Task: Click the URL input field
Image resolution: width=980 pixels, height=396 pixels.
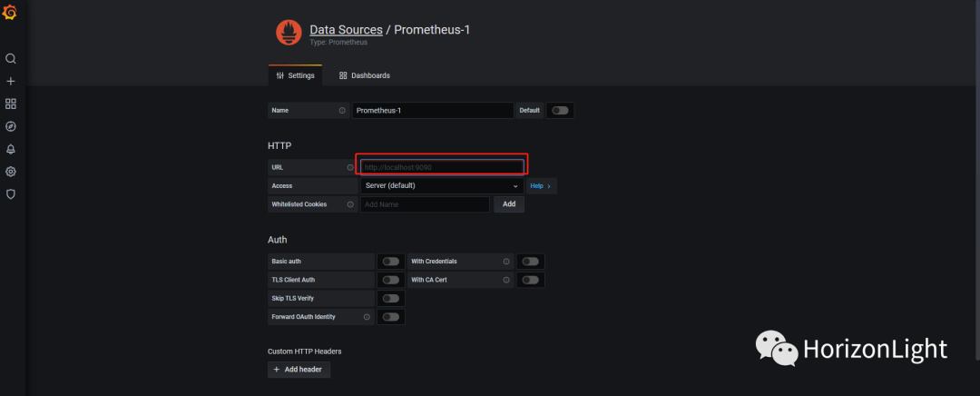Action: (442, 167)
